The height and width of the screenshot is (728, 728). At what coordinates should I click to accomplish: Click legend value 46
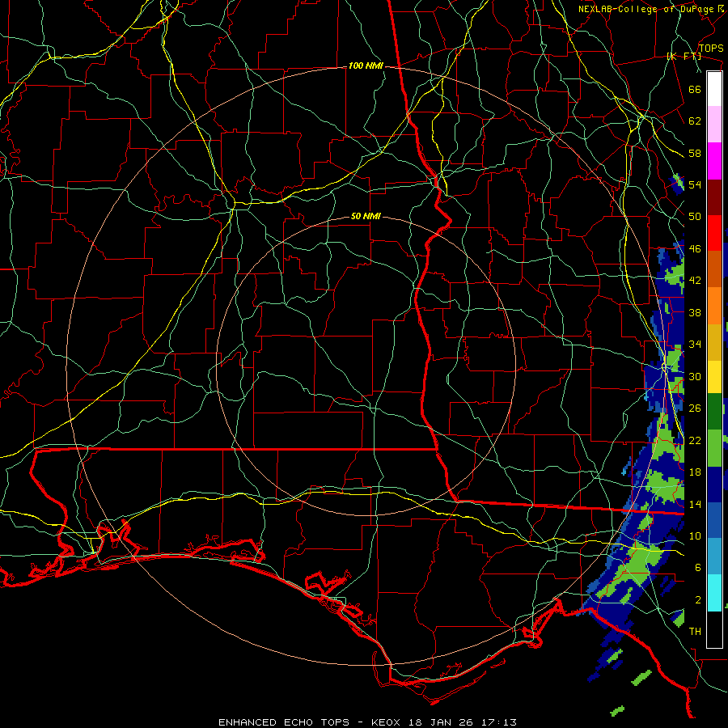click(x=695, y=249)
